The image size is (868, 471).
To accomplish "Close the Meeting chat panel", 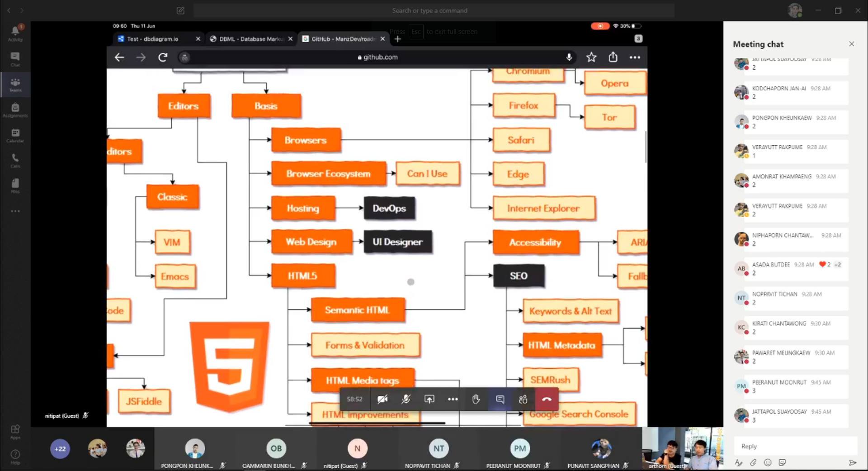I will click(x=852, y=44).
